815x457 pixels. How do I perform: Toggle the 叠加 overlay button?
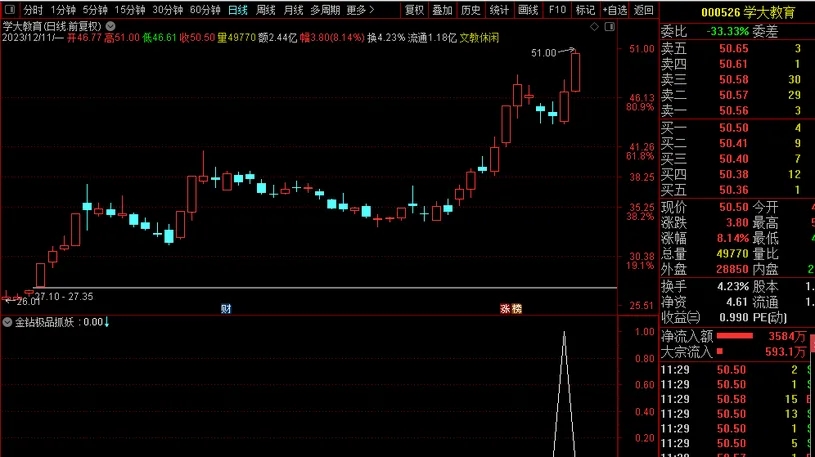tap(443, 10)
